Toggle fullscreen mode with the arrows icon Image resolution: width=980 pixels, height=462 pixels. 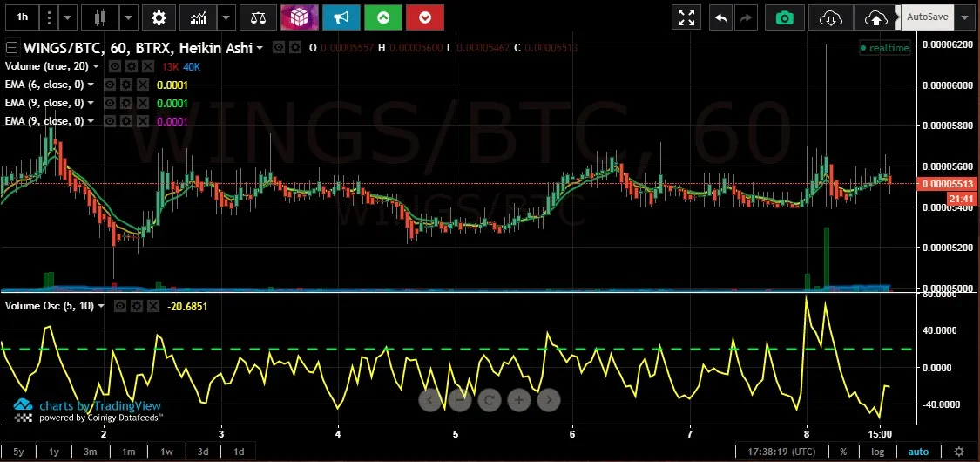(x=686, y=17)
